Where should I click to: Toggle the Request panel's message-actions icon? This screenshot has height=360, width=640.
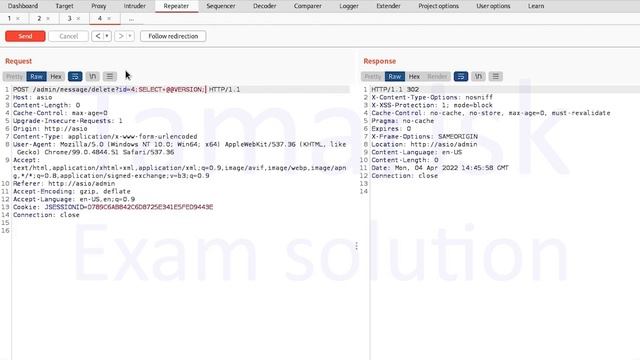point(75,76)
